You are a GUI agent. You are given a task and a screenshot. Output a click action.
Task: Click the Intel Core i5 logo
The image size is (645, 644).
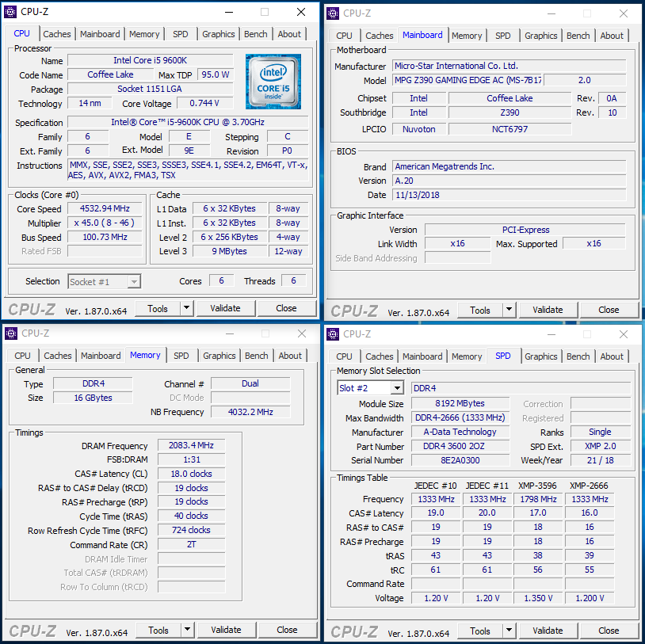[x=273, y=82]
